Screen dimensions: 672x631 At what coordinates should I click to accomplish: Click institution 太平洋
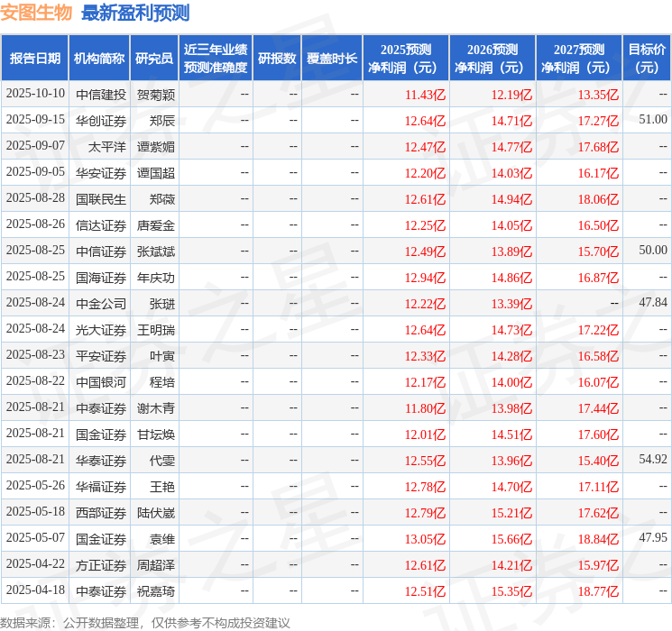click(107, 147)
